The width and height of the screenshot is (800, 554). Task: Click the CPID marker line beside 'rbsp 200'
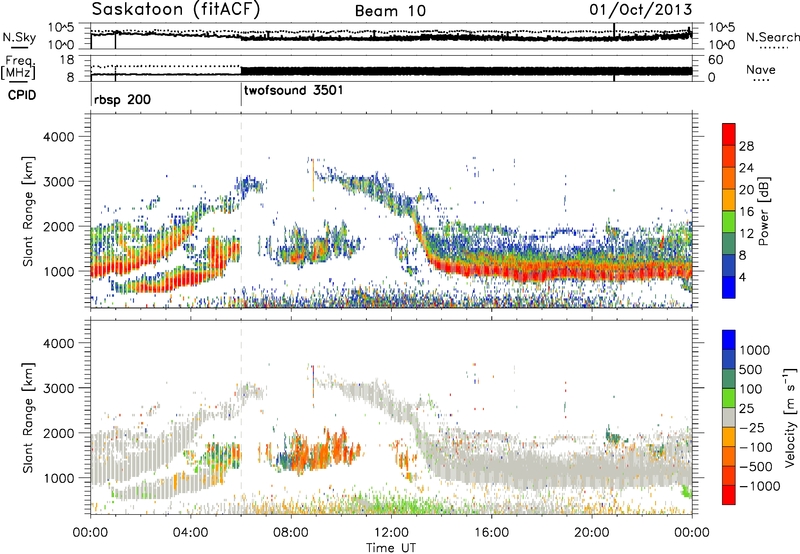coord(91,92)
